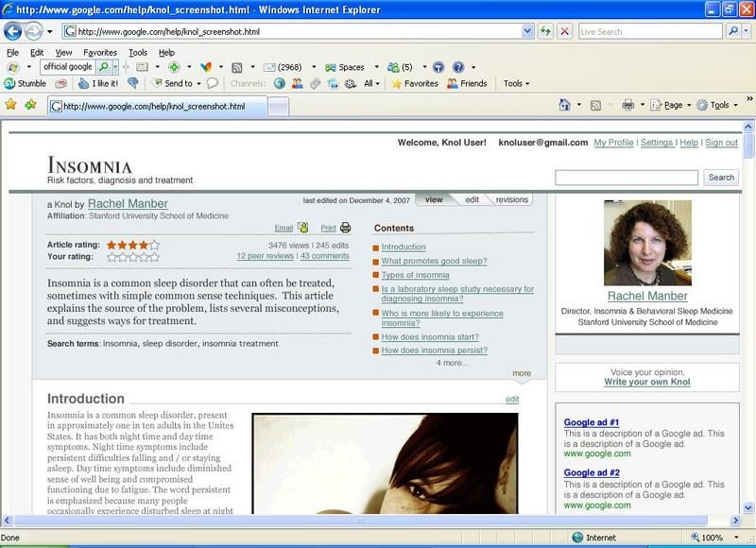This screenshot has height=548, width=756.
Task: Click the Stop loading icon
Action: point(564,31)
